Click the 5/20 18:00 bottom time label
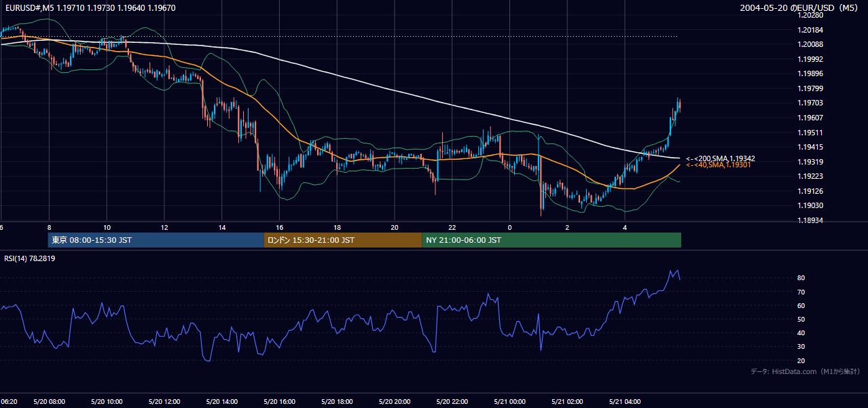The width and height of the screenshot is (868, 408). [337, 402]
